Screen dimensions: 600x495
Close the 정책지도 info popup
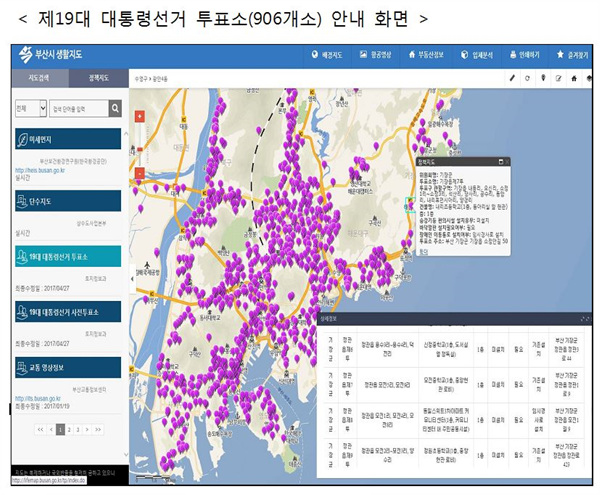507,162
